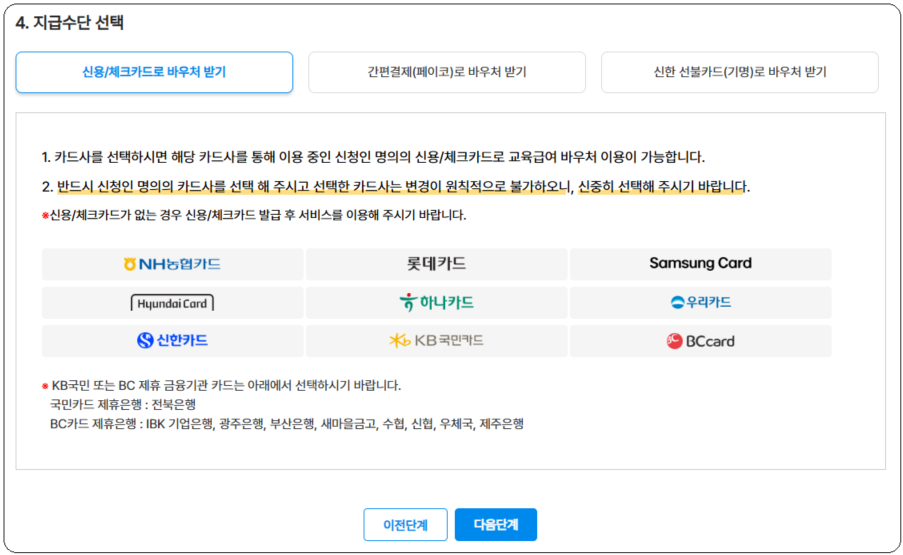903x555 pixels.
Task: Click the BC카드 제휴은행 list line
Action: click(x=287, y=424)
